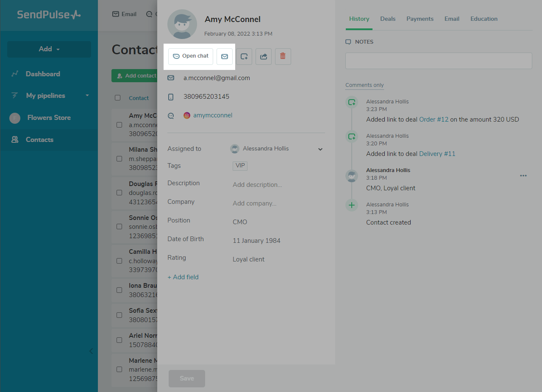
Task: Click the deal icon on the Delivery #11 entry
Action: [352, 136]
